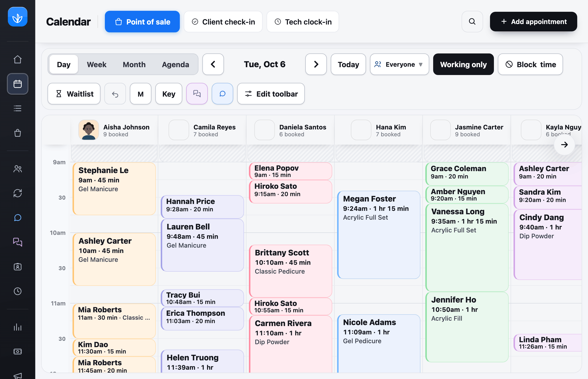The height and width of the screenshot is (379, 588).
Task: Open Megan Foster's Acrylic Full Set
Action: [379, 235]
